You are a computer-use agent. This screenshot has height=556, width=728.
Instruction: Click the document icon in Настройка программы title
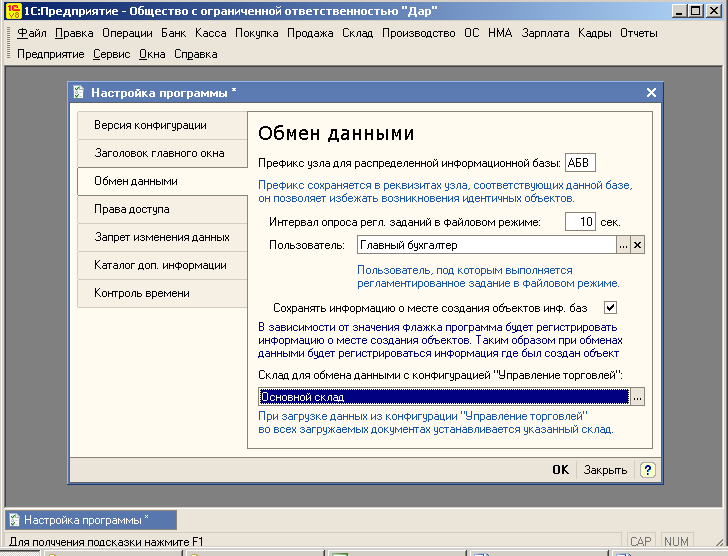tap(78, 92)
